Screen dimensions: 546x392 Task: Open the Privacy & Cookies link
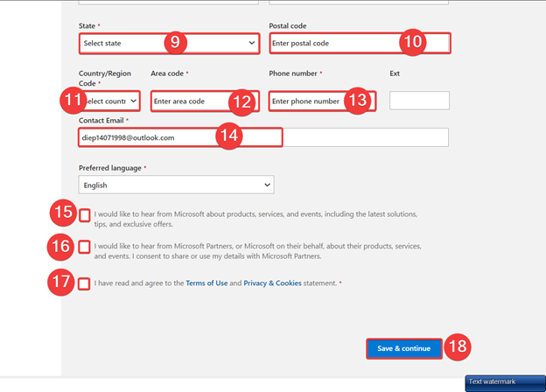coord(274,283)
